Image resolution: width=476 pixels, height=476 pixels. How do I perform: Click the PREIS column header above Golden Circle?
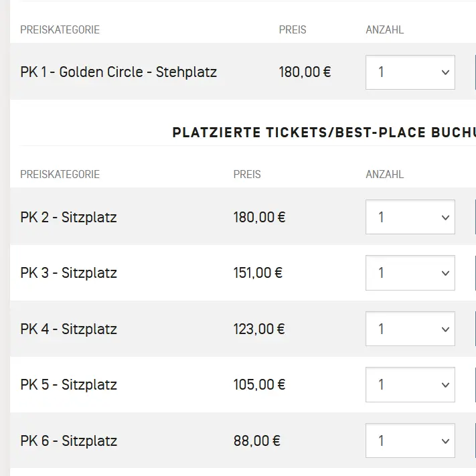[x=293, y=30]
